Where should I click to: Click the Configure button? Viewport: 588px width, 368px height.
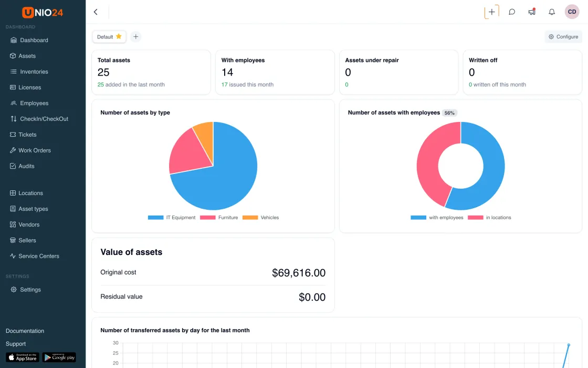pos(563,36)
